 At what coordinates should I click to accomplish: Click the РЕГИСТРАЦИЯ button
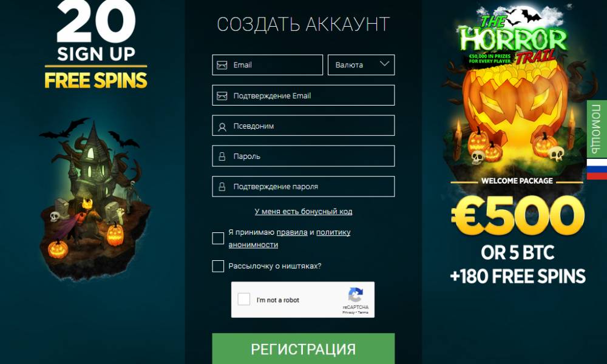[x=303, y=348]
